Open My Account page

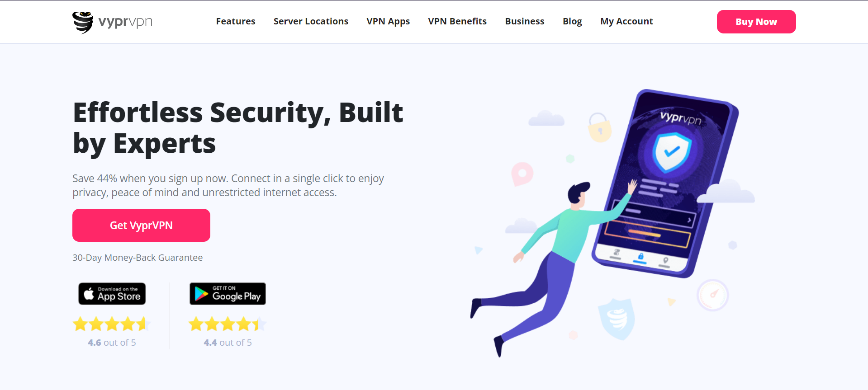click(x=626, y=21)
